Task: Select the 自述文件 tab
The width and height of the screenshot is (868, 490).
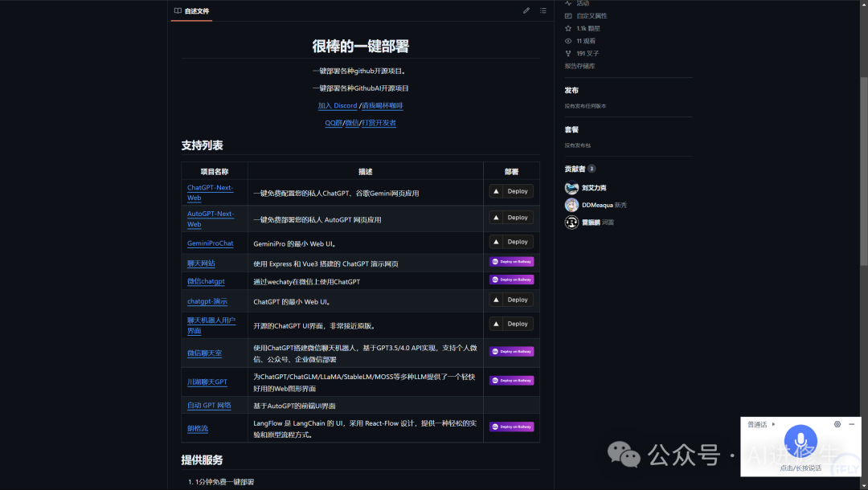Action: coord(191,11)
